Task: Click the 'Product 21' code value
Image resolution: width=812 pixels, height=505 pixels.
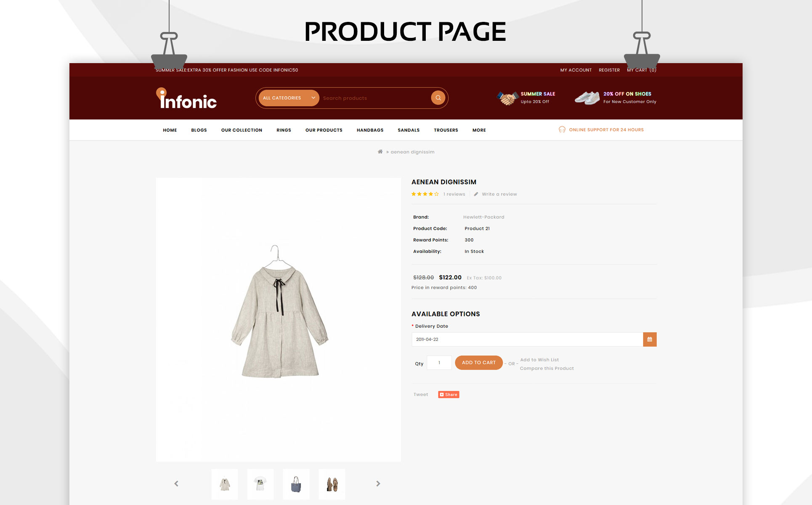Action: pyautogui.click(x=477, y=229)
